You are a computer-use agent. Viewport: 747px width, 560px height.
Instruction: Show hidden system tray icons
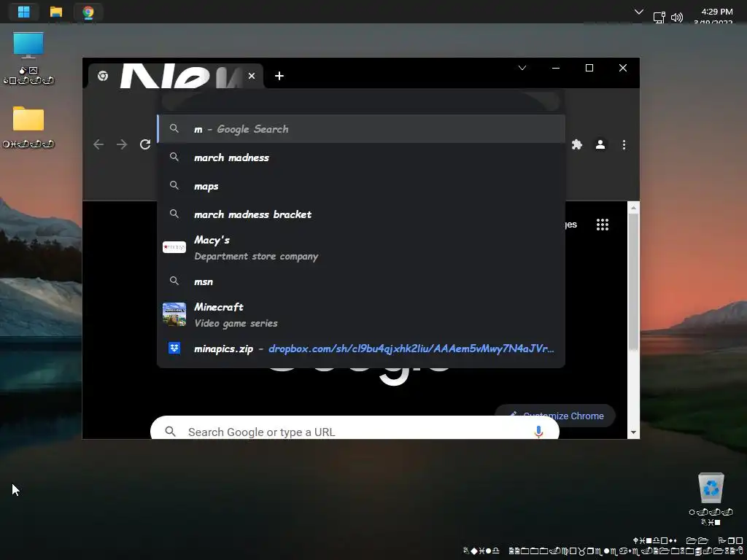click(x=639, y=12)
